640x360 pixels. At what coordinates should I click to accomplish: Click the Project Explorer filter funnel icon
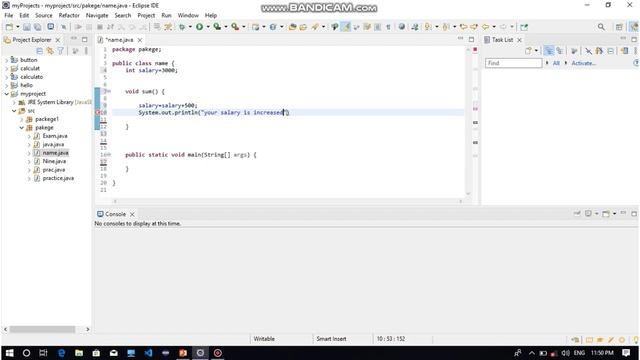(x=60, y=51)
